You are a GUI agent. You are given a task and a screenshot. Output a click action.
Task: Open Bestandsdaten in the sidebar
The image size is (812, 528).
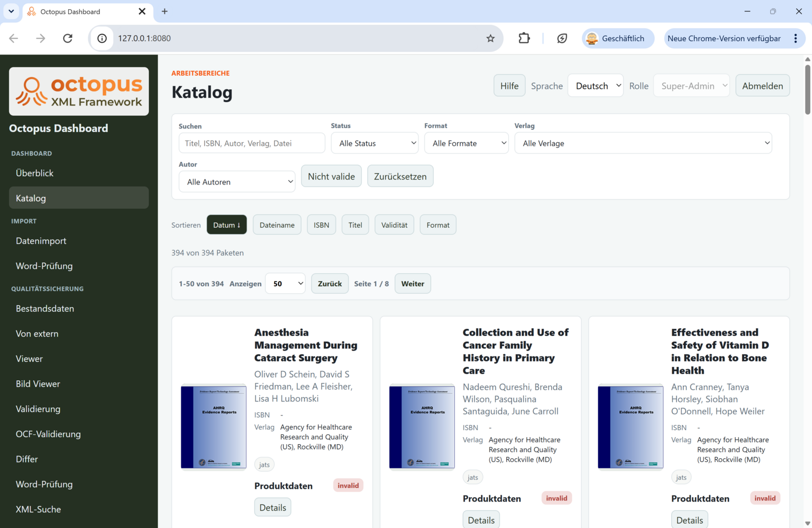[x=79, y=308]
